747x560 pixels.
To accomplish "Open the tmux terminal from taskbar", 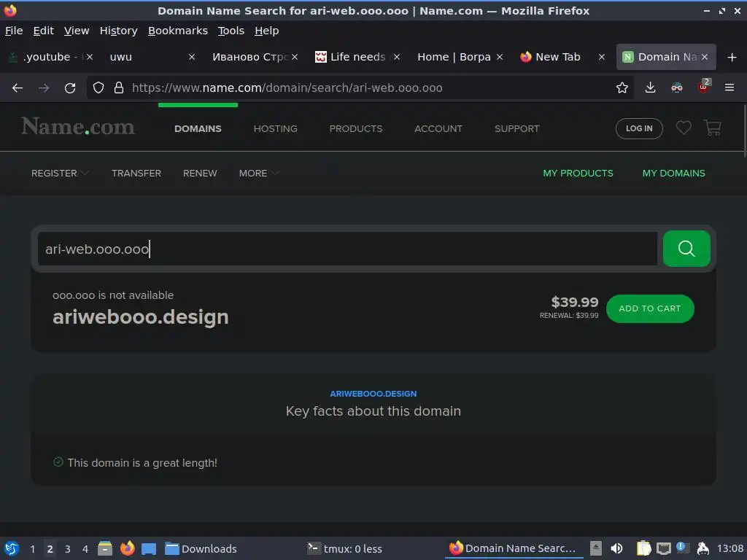I will click(x=344, y=548).
